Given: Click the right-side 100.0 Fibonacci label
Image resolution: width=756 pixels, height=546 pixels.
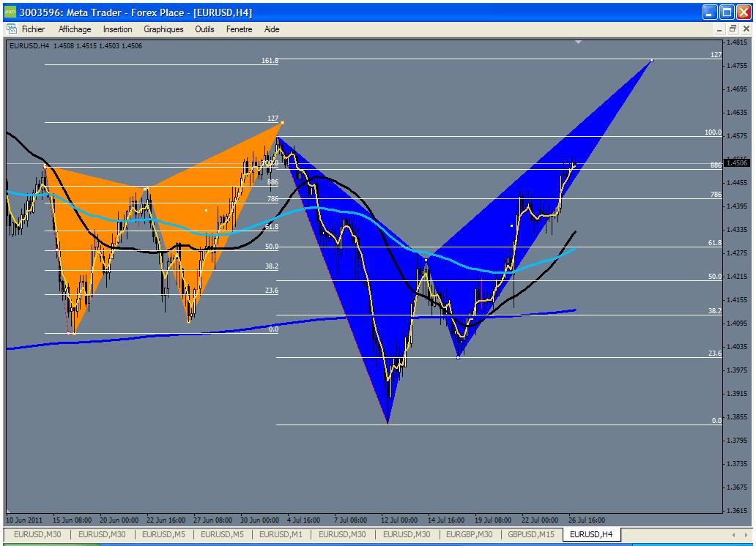Looking at the screenshot, I should click(x=713, y=132).
